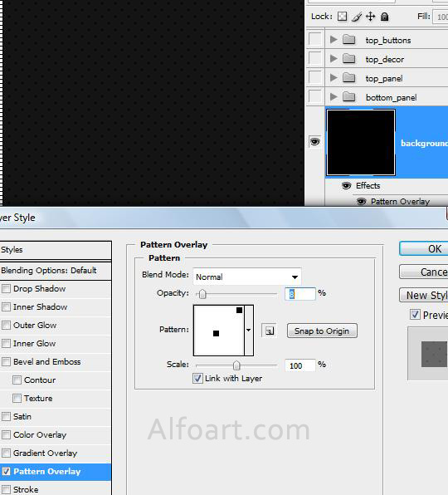Click the top_buttons folder icon
This screenshot has width=448, height=495.
pyautogui.click(x=349, y=40)
